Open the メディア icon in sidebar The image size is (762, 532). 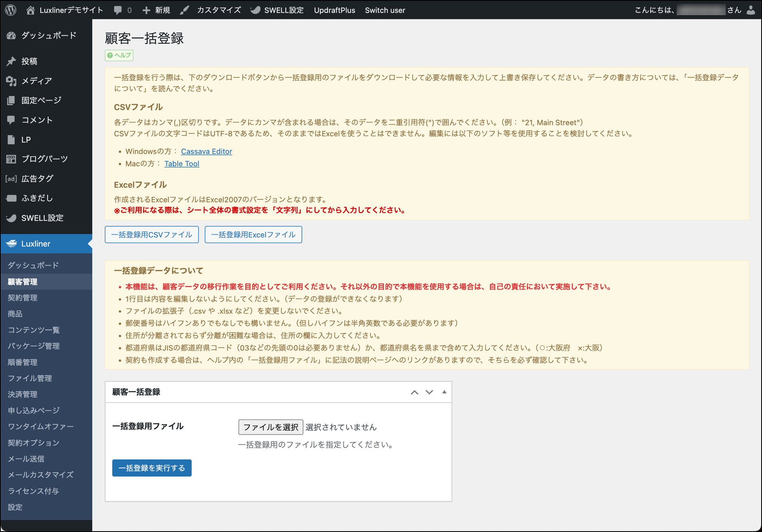(x=11, y=81)
